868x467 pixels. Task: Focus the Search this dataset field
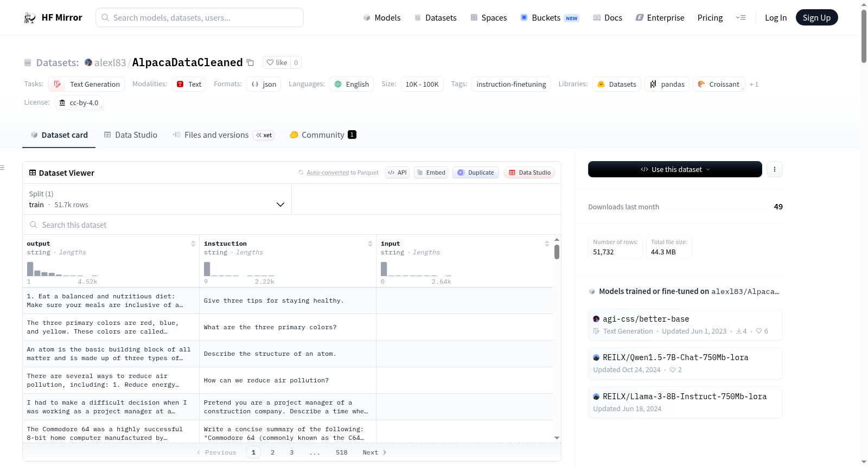[x=292, y=225]
